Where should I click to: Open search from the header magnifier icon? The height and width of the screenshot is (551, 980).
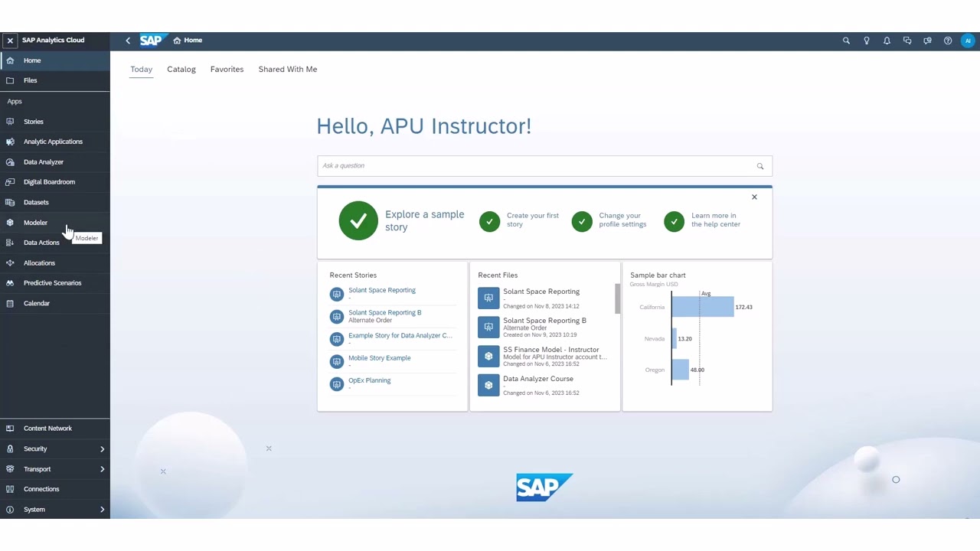coord(846,41)
